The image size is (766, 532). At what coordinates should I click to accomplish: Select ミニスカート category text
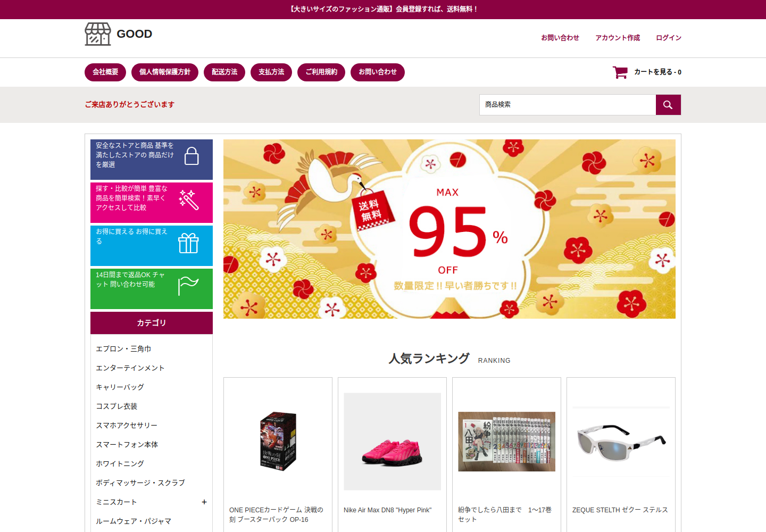click(x=116, y=502)
